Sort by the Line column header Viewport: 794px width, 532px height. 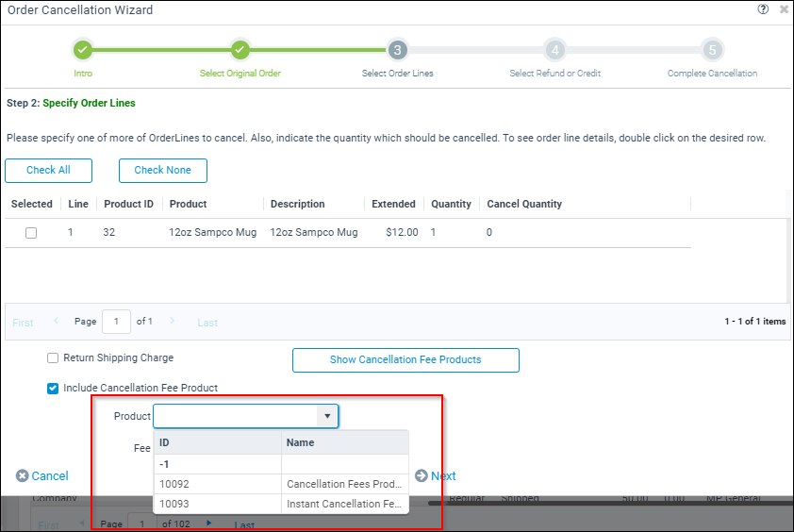[x=78, y=204]
